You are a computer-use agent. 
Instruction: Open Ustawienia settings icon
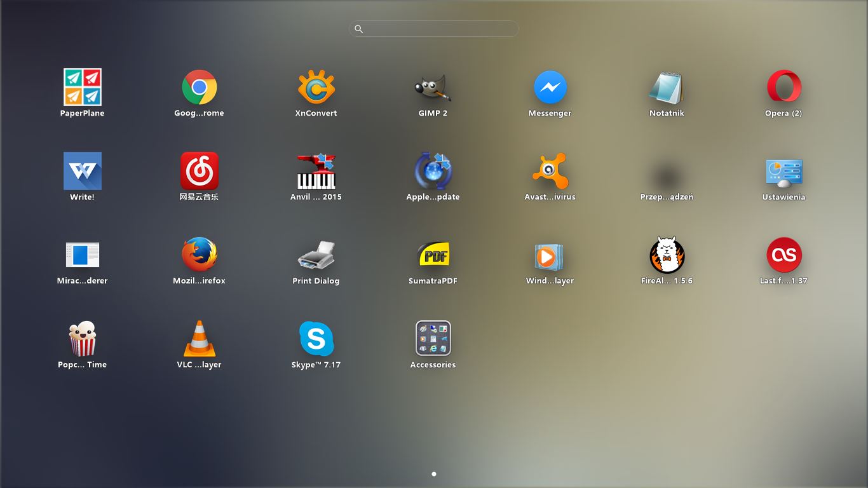pos(783,173)
